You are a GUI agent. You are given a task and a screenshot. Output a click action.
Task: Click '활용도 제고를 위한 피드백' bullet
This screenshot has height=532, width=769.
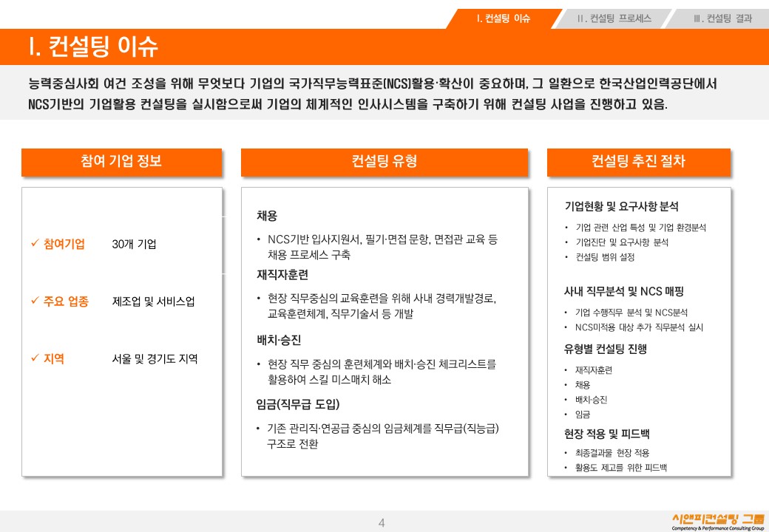[x=621, y=468]
